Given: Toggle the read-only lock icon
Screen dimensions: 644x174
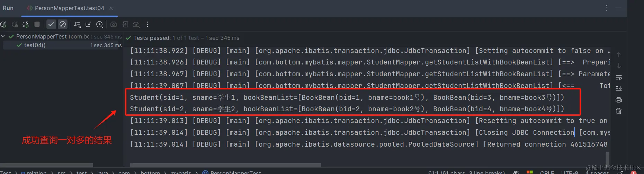Looking at the screenshot, I should pyautogui.click(x=621, y=172).
